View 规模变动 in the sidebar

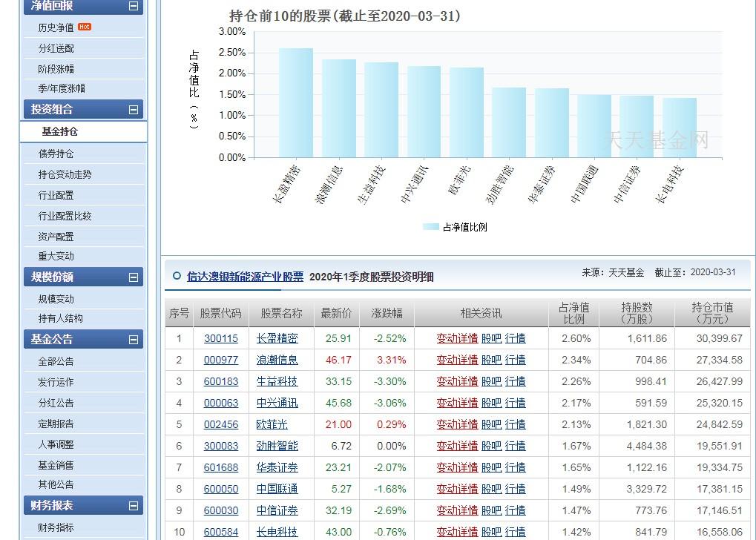(56, 300)
